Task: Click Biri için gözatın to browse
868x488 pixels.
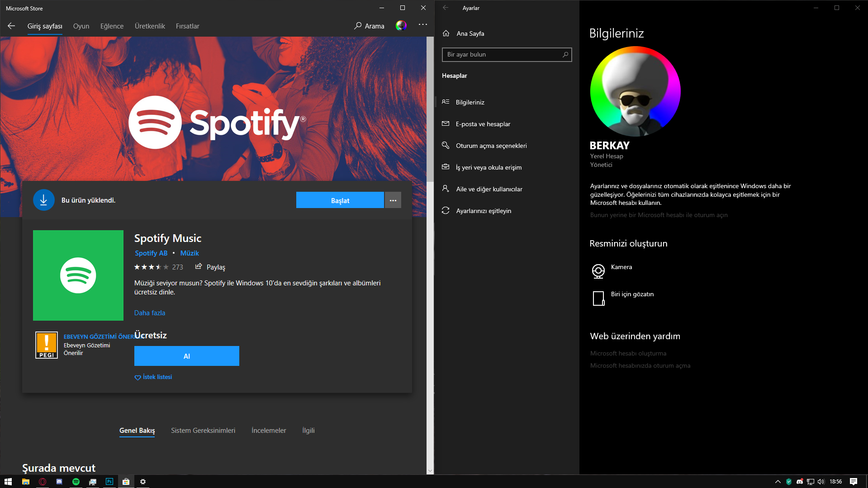Action: coord(622,298)
